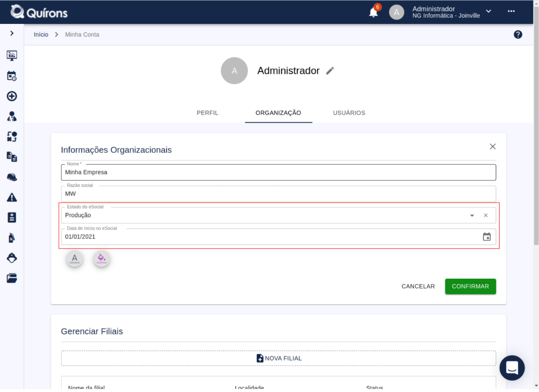
Task: Go to Início breadcrumb link
Action: [x=41, y=35]
